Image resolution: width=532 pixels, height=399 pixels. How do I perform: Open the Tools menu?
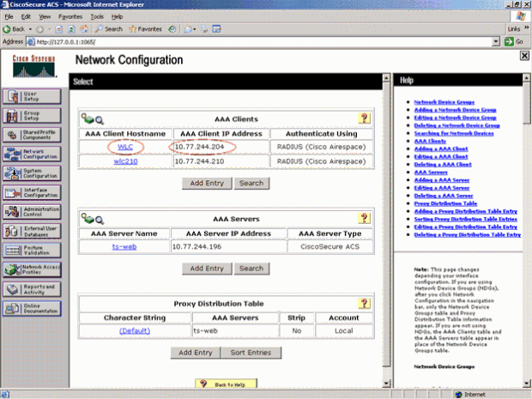tap(97, 16)
